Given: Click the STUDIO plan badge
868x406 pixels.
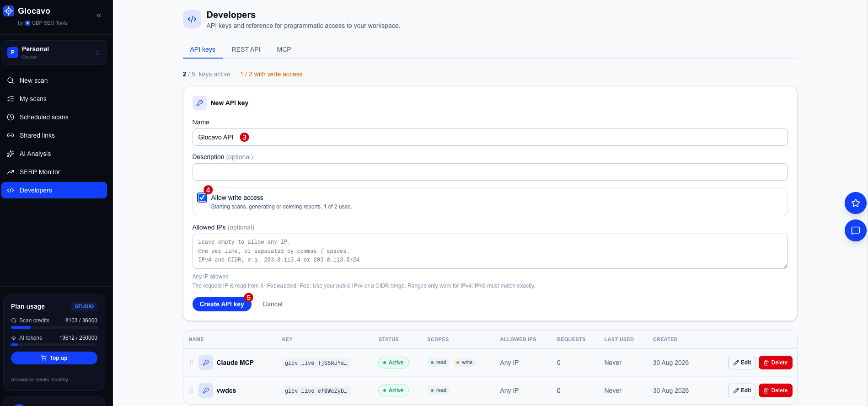Looking at the screenshot, I should [84, 306].
